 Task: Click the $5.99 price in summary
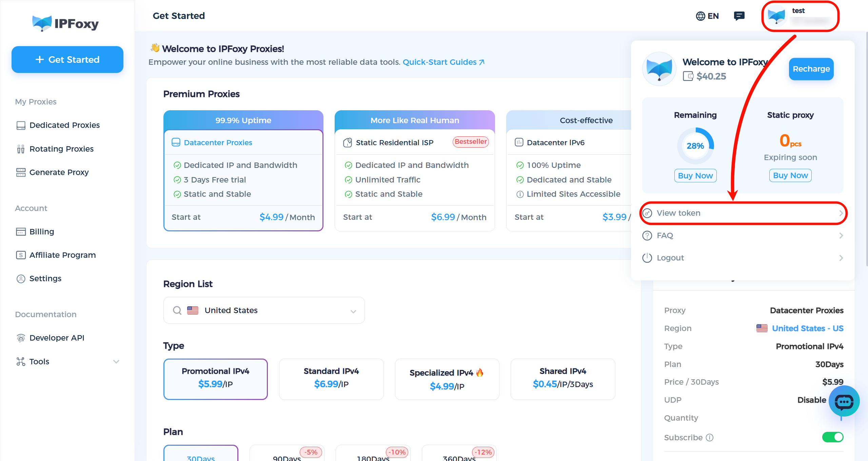(x=833, y=382)
